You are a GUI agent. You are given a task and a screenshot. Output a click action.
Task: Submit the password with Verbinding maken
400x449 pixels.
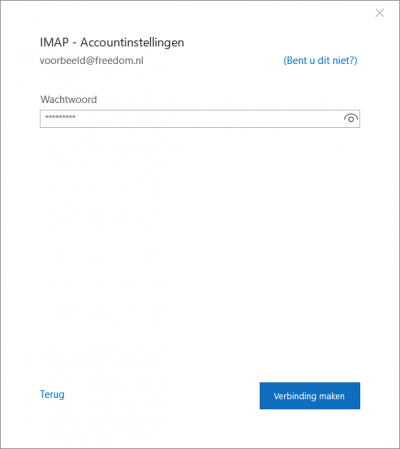[x=310, y=396]
